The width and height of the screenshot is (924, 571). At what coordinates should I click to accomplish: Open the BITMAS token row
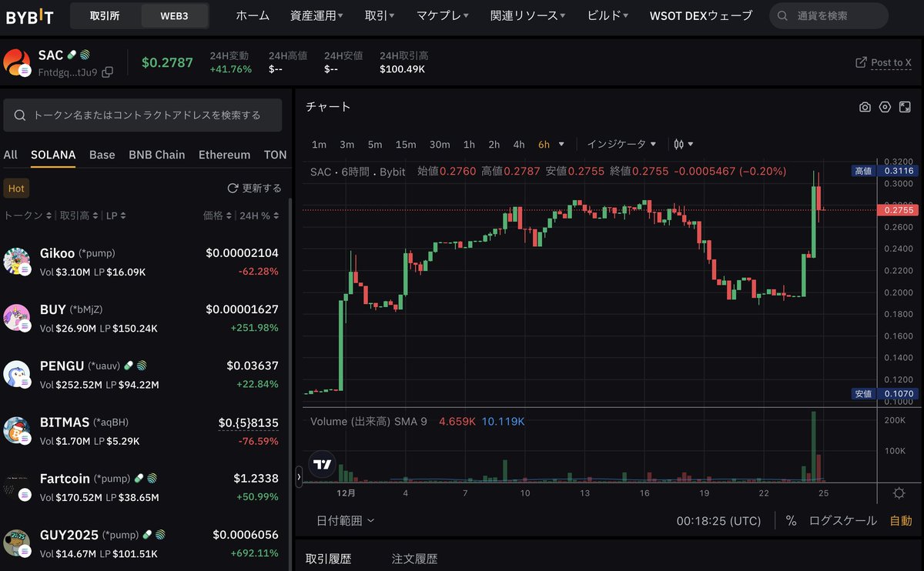coord(142,430)
